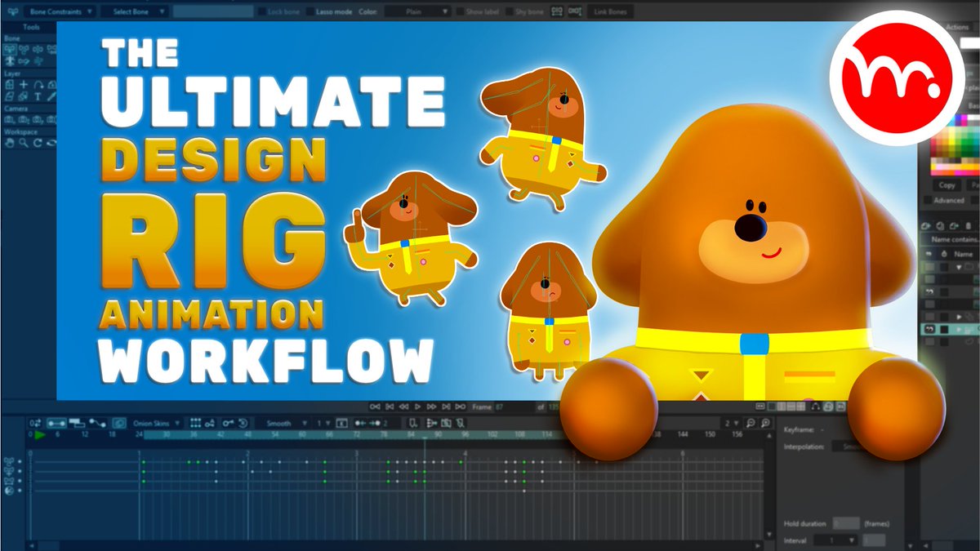The height and width of the screenshot is (551, 980).
Task: Click the bone name text field
Action: [212, 12]
